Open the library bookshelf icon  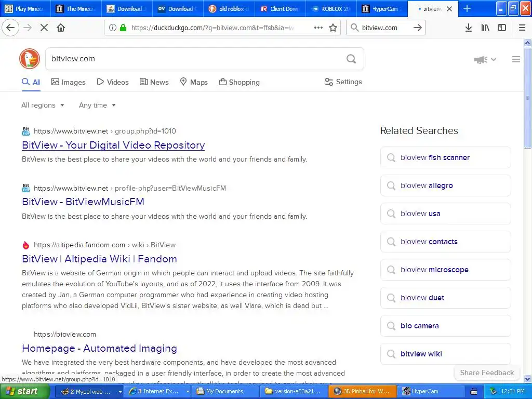[485, 28]
